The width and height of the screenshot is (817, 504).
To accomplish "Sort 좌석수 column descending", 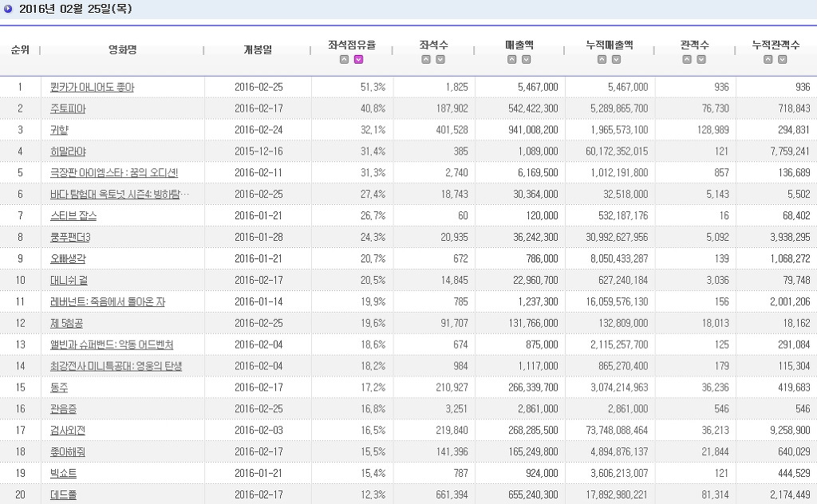I will pyautogui.click(x=440, y=60).
